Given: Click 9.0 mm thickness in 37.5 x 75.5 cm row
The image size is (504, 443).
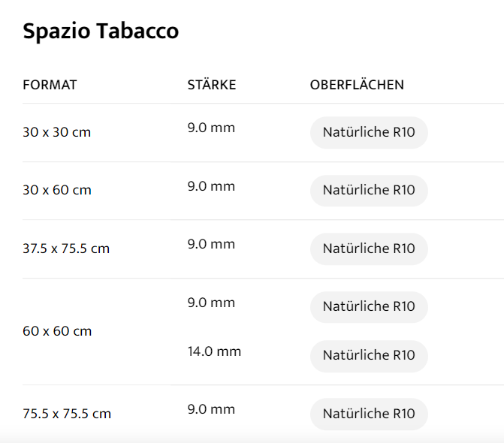Looking at the screenshot, I should coord(211,244).
